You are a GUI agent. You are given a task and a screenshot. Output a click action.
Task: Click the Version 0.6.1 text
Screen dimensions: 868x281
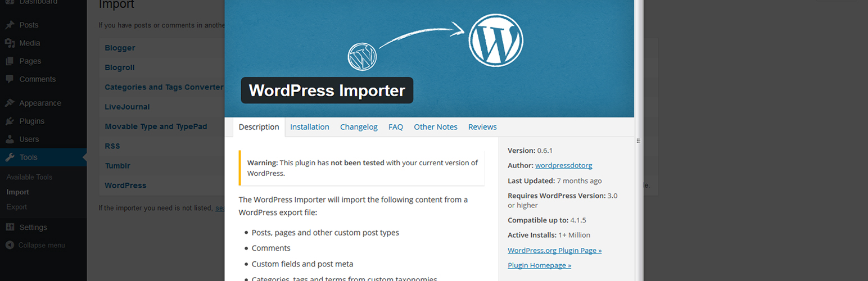pos(530,151)
